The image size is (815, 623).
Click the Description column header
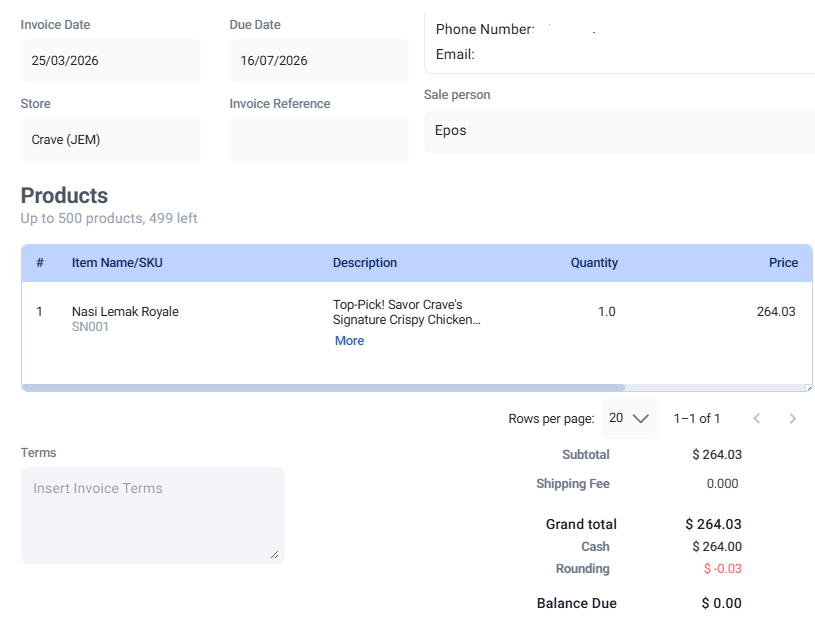(365, 263)
